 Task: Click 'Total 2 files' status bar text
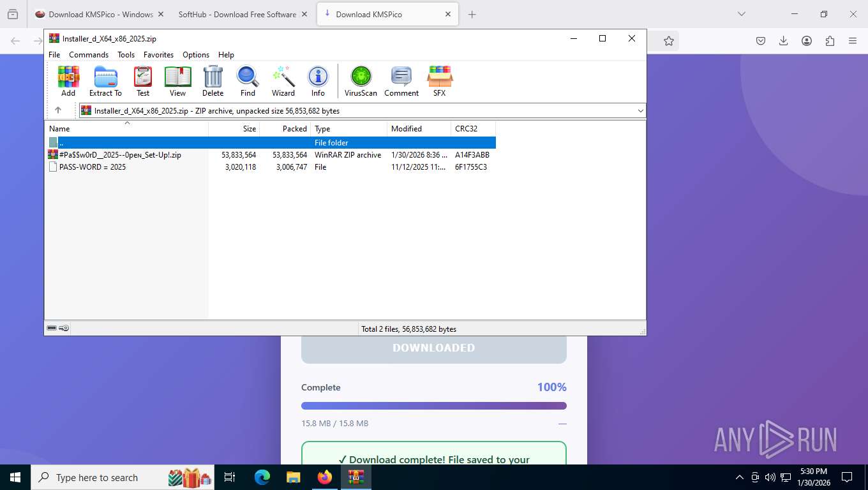pyautogui.click(x=408, y=329)
